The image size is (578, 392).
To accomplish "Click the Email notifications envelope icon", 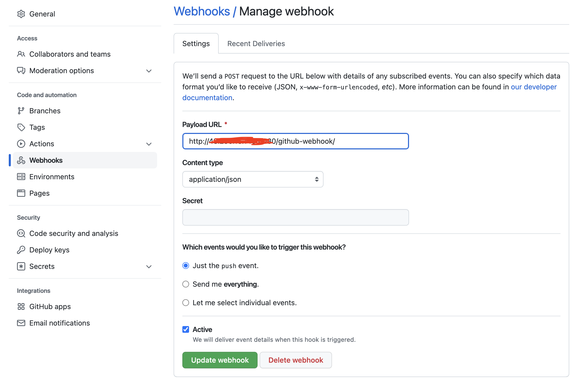I will tap(21, 323).
